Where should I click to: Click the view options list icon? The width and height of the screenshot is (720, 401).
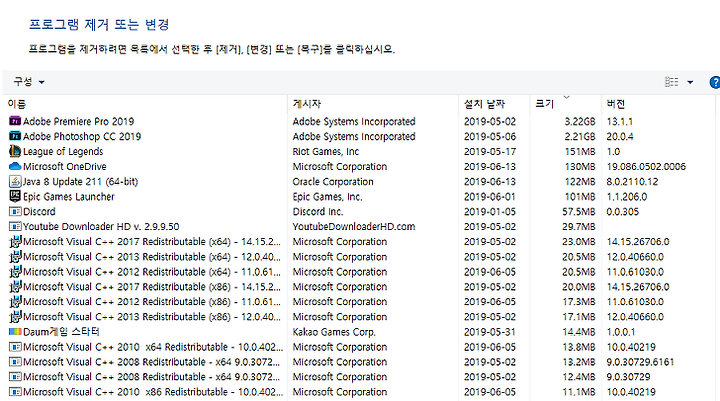pyautogui.click(x=671, y=82)
